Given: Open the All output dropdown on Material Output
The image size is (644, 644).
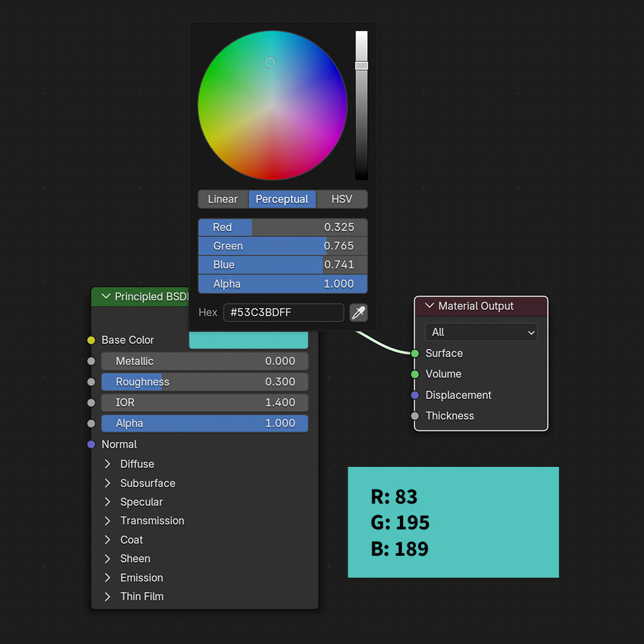Looking at the screenshot, I should (480, 332).
